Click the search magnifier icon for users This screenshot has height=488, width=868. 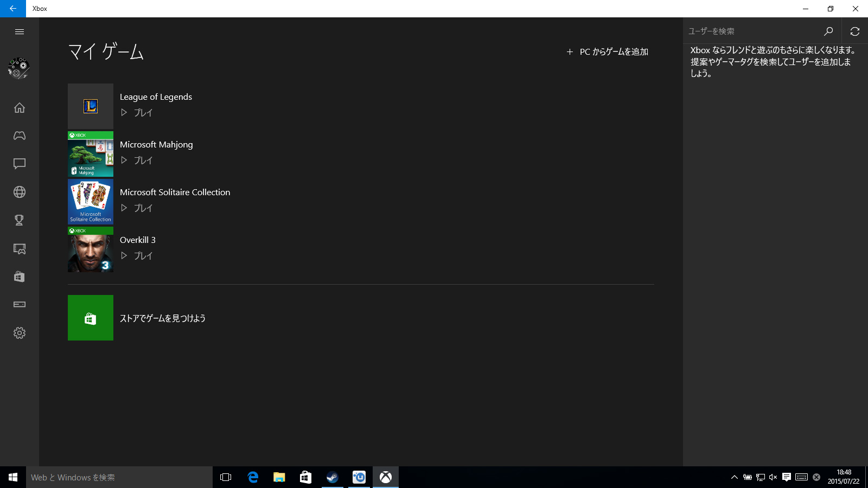tap(828, 31)
